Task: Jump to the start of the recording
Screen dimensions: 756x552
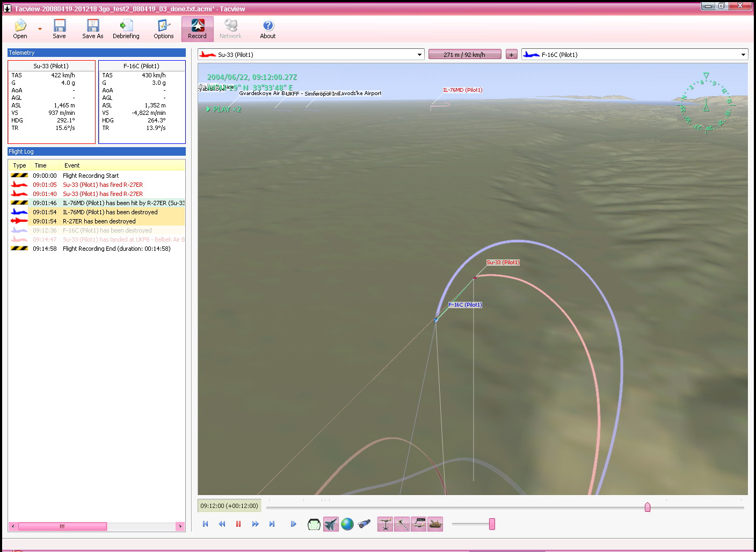Action: tap(205, 524)
